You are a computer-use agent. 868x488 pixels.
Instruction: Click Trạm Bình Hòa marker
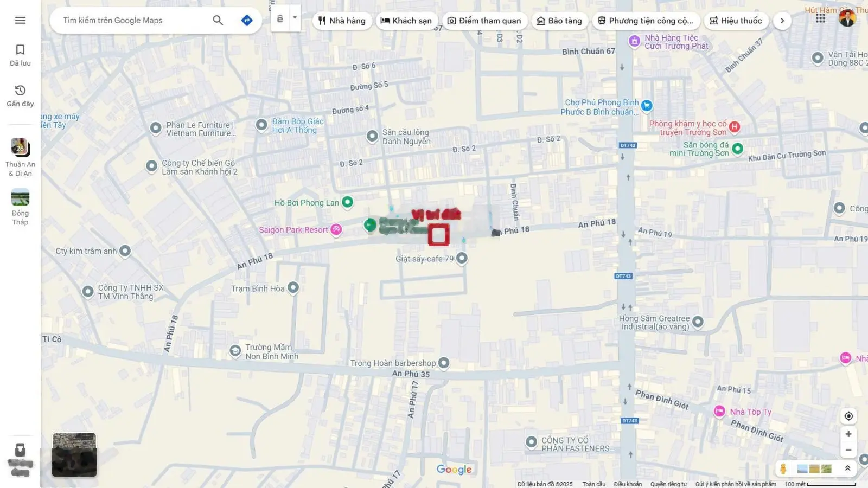coord(293,287)
